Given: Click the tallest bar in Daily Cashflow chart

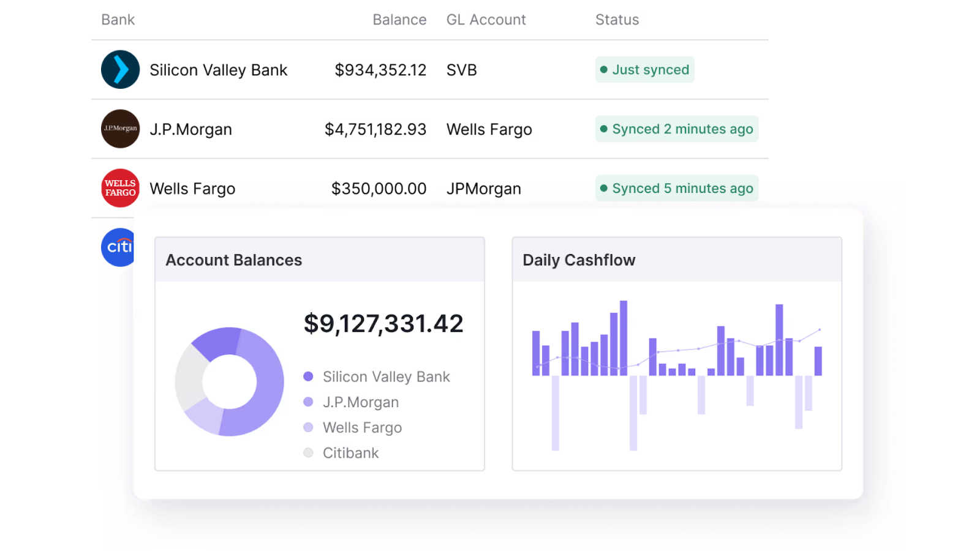Looking at the screenshot, I should (624, 338).
